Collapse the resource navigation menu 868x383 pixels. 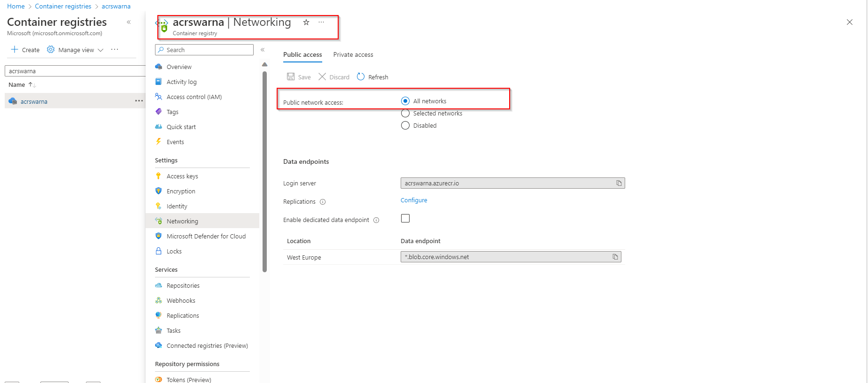point(263,50)
